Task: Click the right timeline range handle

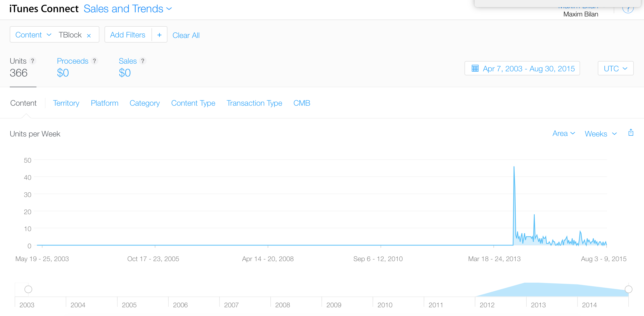Action: point(628,289)
